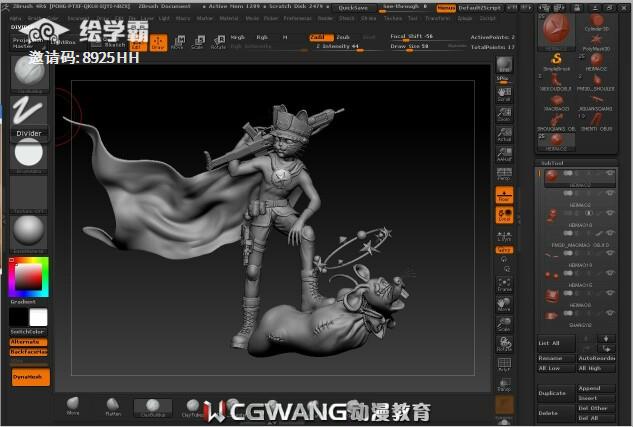633x427 pixels.
Task: Open the Stroke menu
Action: pyautogui.click(x=368, y=19)
